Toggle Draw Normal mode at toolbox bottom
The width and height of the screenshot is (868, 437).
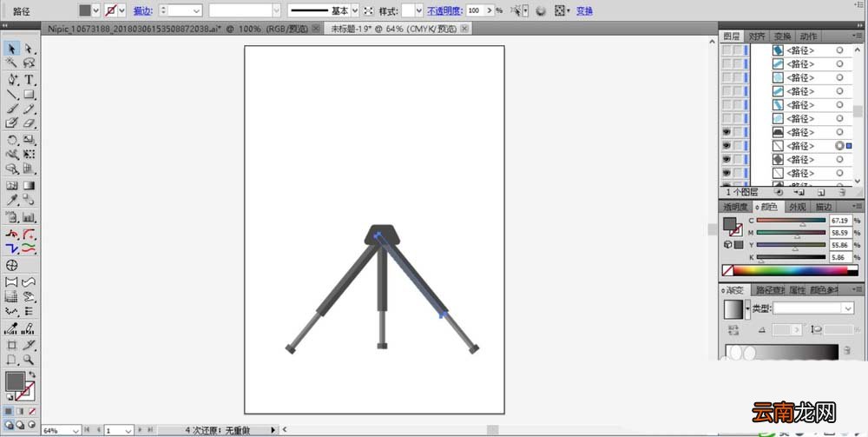[x=9, y=425]
